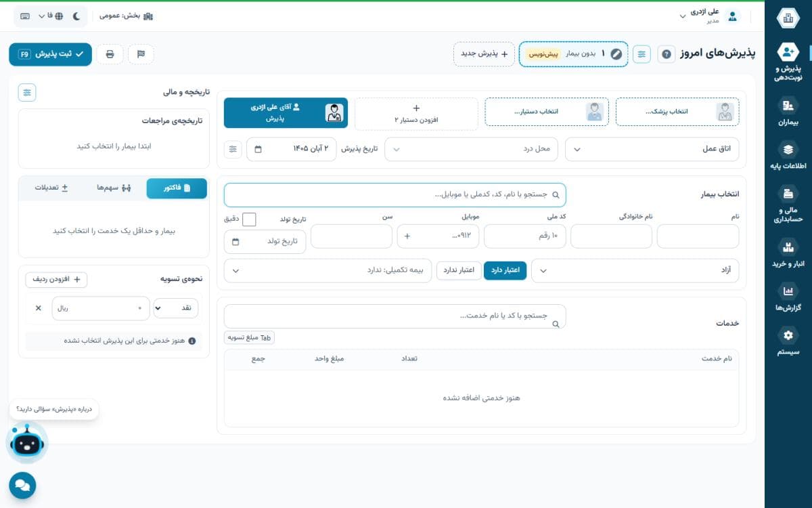The width and height of the screenshot is (812, 508).
Task: Click the flag icon button
Action: (141, 54)
